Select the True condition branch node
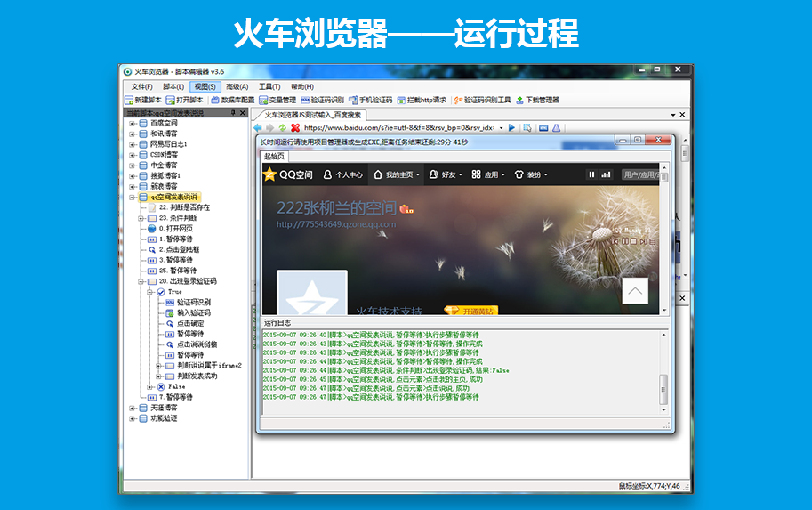Viewport: 812px width, 510px height. coord(173,292)
